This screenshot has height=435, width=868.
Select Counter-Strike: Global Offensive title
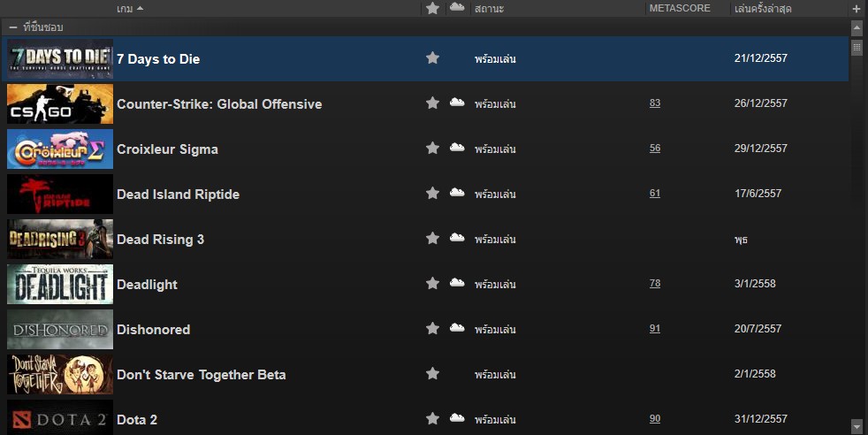tap(219, 104)
